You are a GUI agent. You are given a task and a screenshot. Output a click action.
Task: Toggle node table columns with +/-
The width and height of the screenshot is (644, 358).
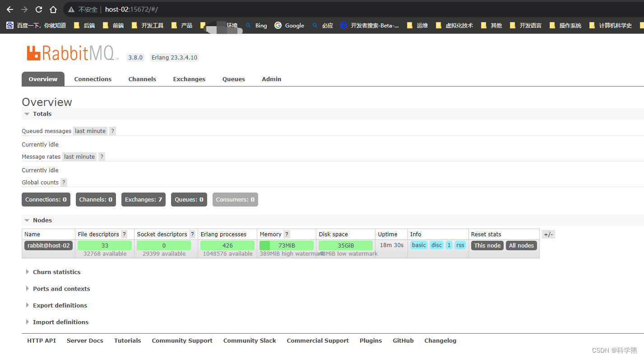pos(548,234)
